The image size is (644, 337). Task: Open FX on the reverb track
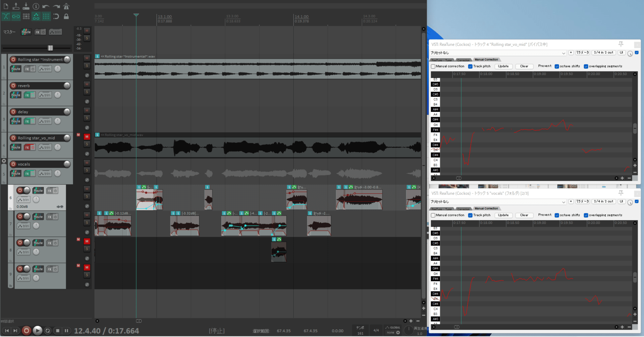click(x=27, y=95)
